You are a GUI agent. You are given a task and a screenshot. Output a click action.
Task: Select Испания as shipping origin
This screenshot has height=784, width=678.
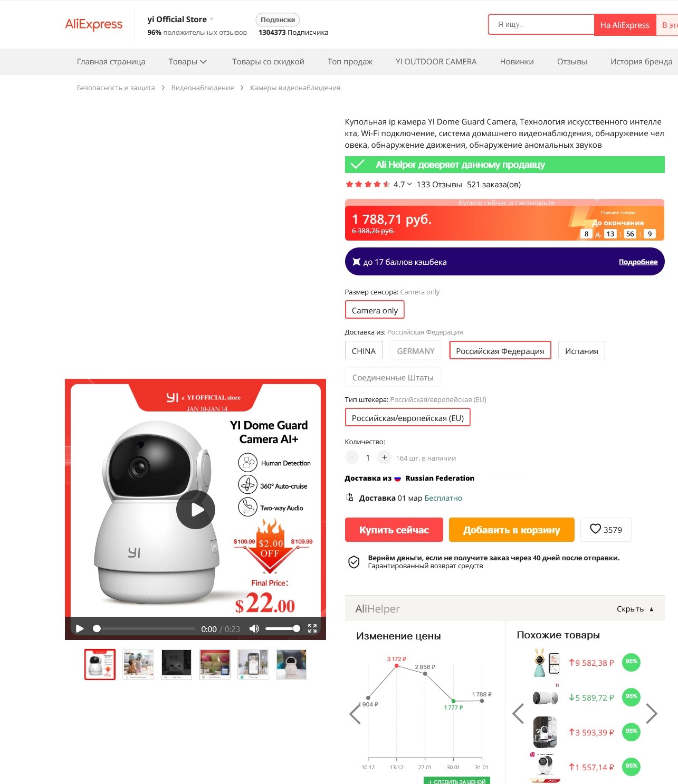pos(581,351)
